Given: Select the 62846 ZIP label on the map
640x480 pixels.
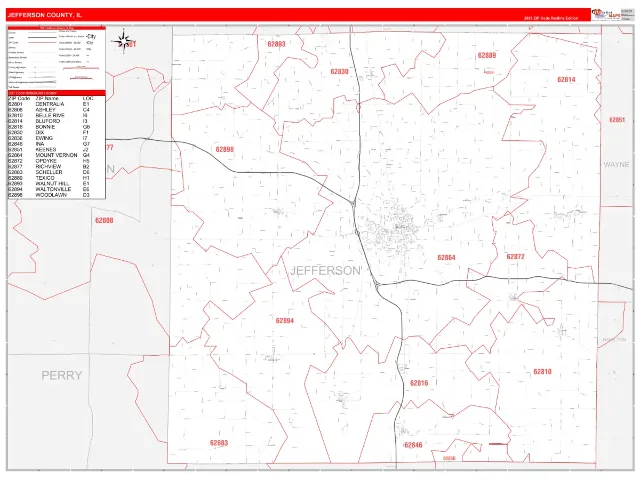Looking at the screenshot, I should coord(413,445).
